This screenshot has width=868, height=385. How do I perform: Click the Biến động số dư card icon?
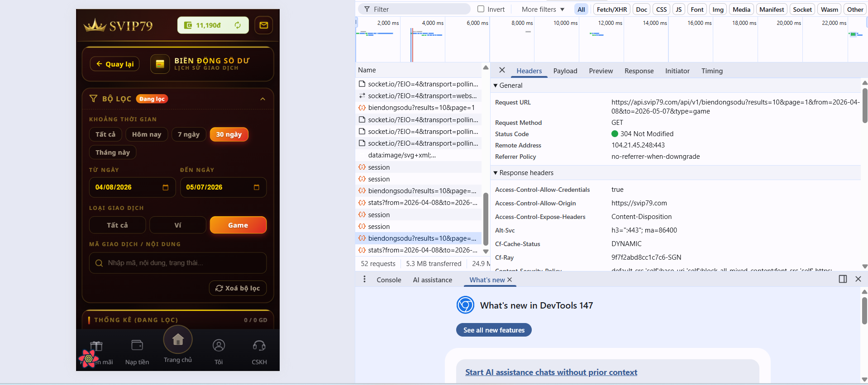pos(160,64)
